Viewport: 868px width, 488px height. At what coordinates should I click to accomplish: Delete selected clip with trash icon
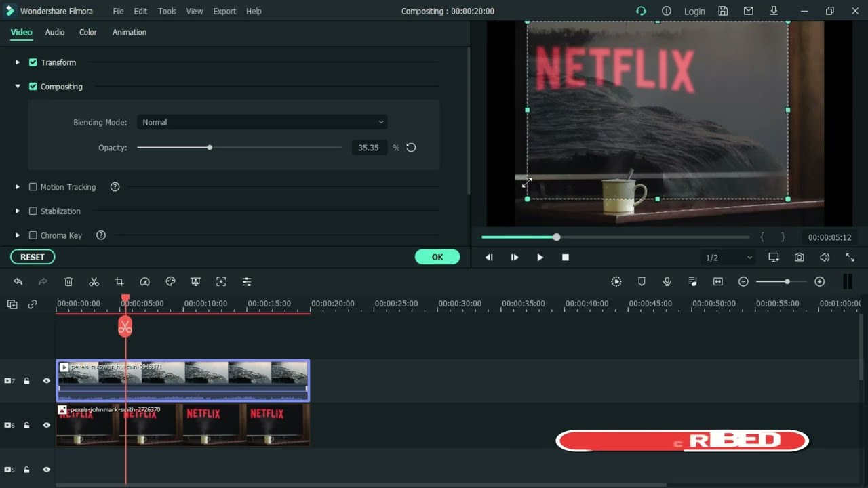pos(68,281)
